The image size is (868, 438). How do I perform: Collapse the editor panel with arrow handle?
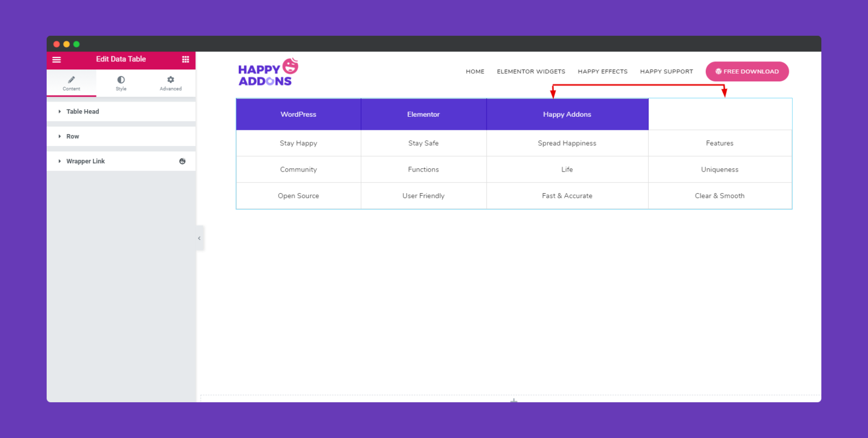click(x=200, y=238)
